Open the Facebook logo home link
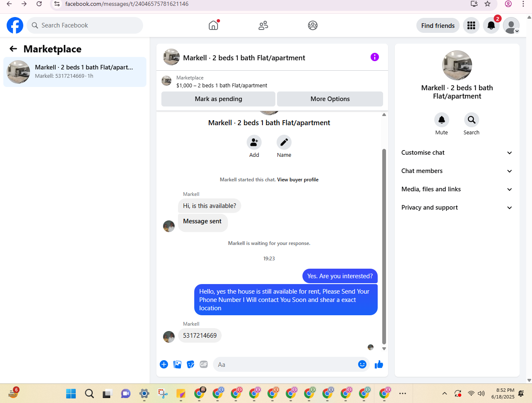 tap(15, 25)
